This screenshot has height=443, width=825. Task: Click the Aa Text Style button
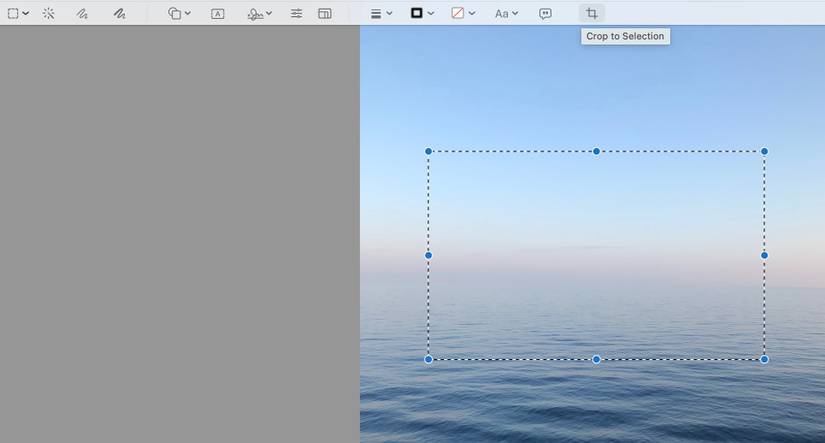[x=501, y=14]
